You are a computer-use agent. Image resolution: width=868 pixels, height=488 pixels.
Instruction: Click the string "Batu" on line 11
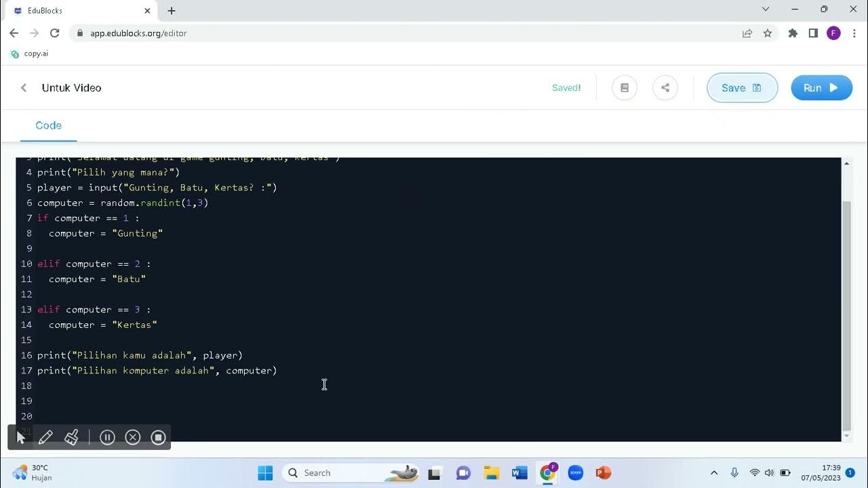[x=129, y=279]
